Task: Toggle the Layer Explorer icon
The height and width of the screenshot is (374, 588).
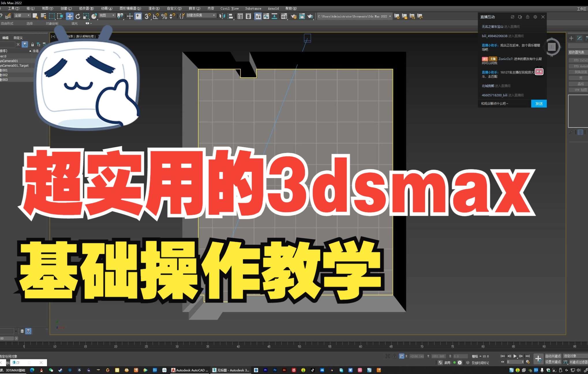Action: click(248, 16)
